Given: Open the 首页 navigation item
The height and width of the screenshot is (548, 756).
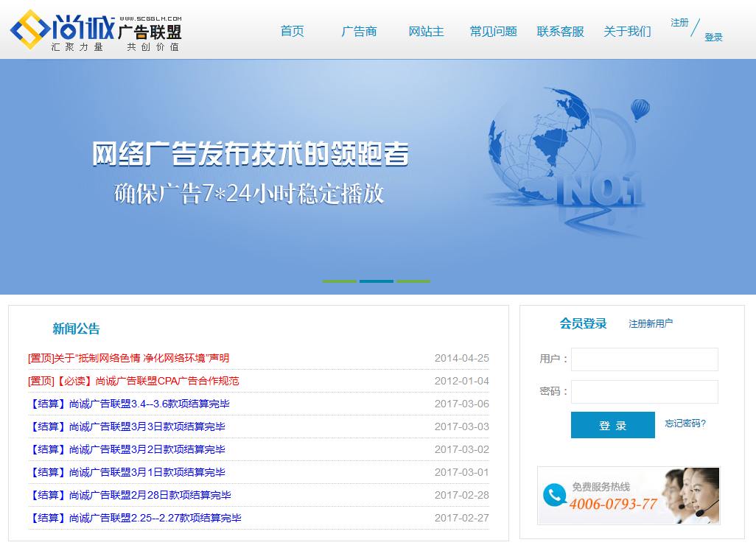Looking at the screenshot, I should click(x=292, y=31).
